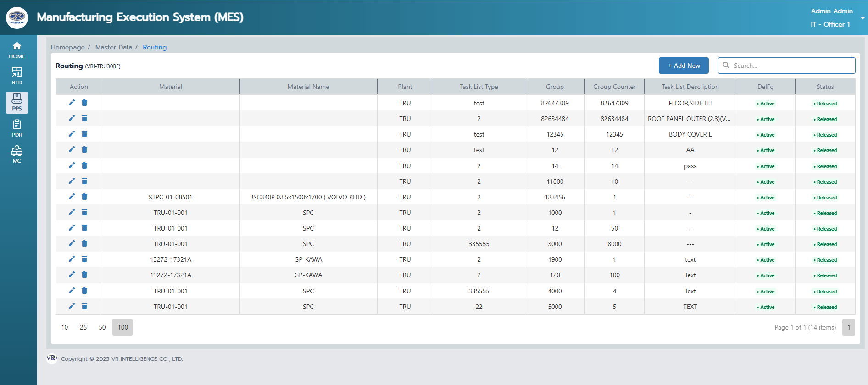
Task: Open the HOME sidebar icon
Action: tap(17, 50)
